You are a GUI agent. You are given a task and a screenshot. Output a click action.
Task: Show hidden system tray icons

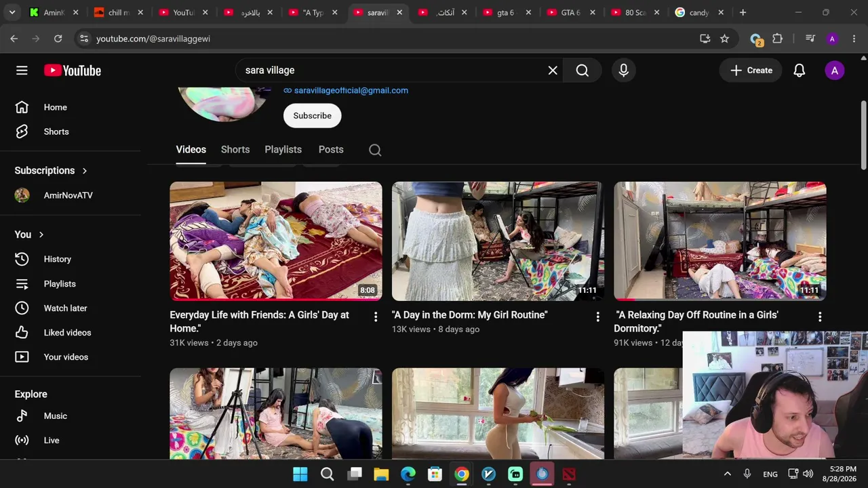pyautogui.click(x=728, y=474)
